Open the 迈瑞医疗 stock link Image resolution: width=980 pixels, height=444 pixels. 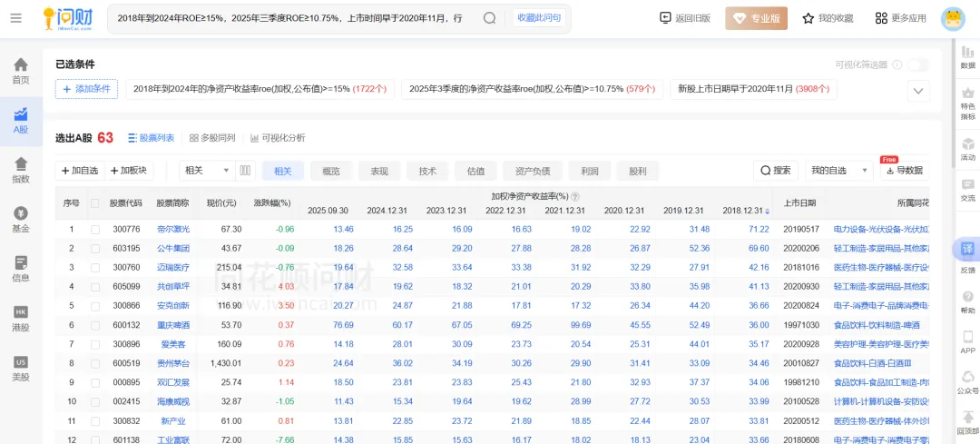pos(172,267)
